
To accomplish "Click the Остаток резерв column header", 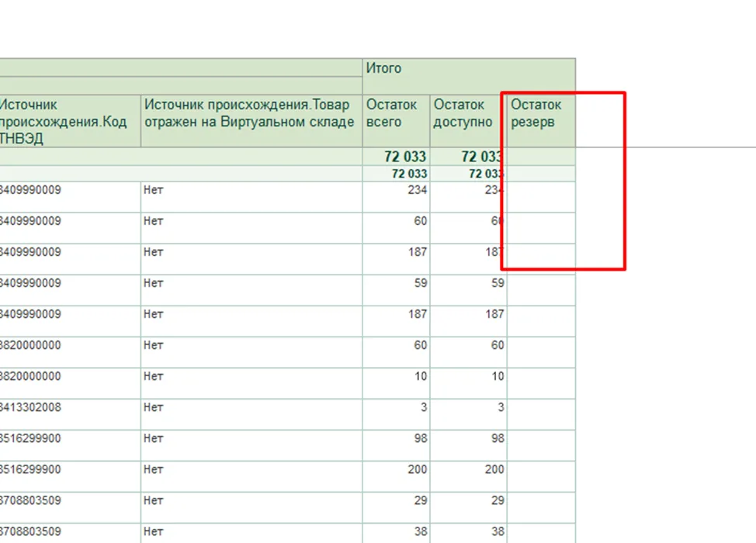I will pos(542,121).
